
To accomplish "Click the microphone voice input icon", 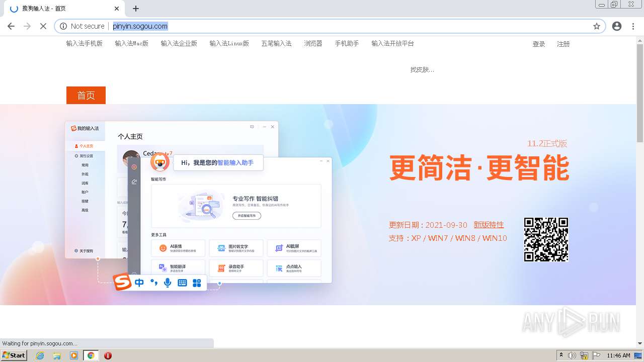I will [168, 283].
